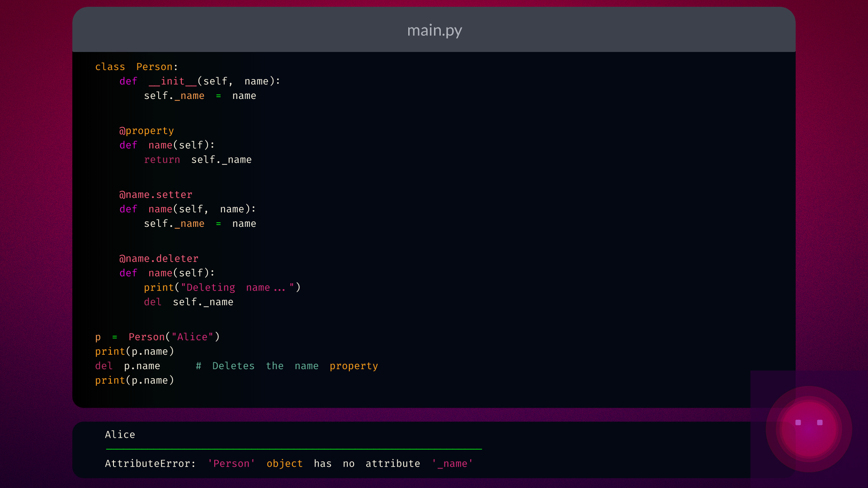Click the Person("Alice") constructor call

pyautogui.click(x=174, y=337)
